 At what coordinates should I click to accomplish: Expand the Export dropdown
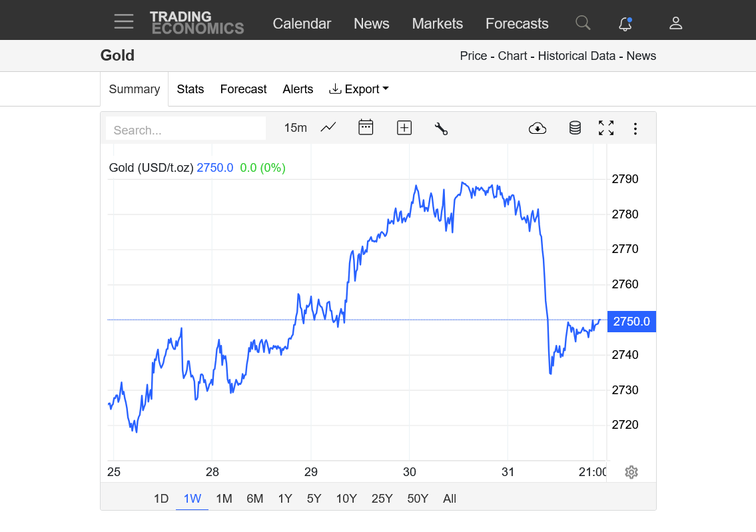click(359, 89)
